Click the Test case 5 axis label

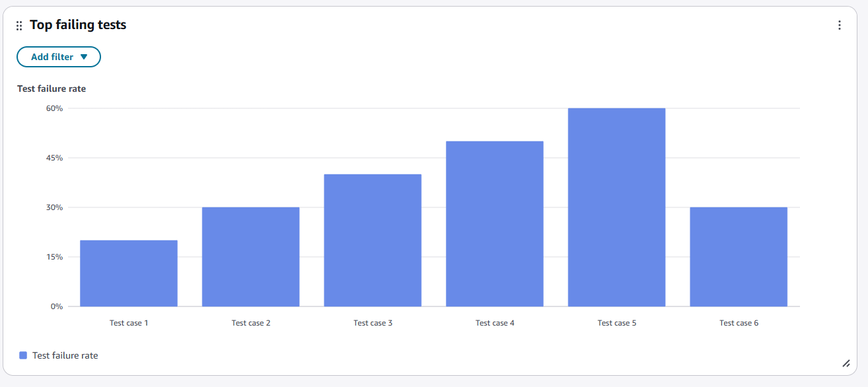[616, 323]
